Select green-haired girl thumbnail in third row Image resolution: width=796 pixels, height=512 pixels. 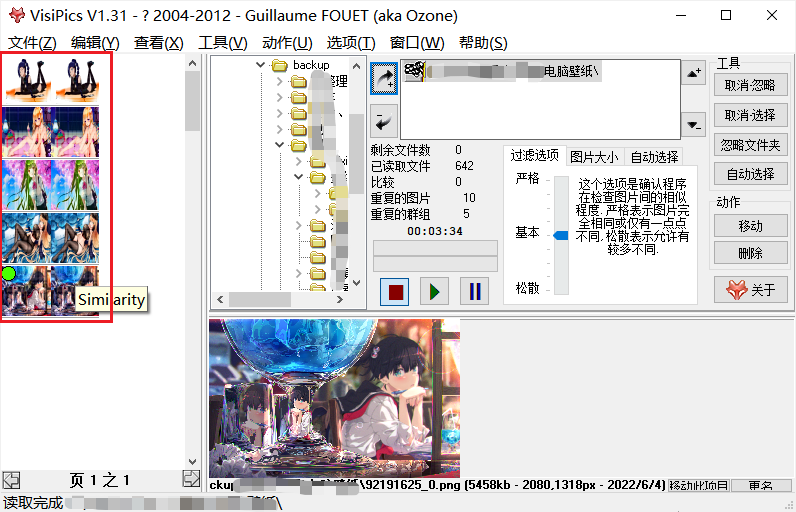[26, 185]
